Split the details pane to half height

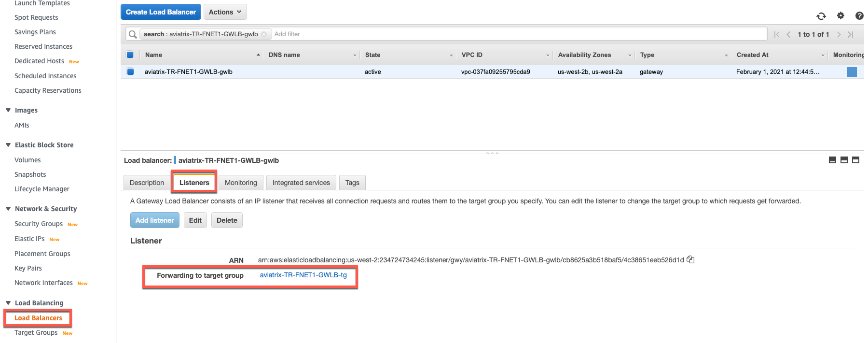(844, 160)
